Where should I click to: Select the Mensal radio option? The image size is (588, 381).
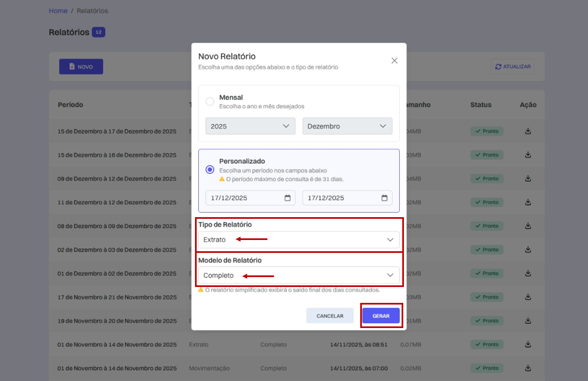coord(210,101)
